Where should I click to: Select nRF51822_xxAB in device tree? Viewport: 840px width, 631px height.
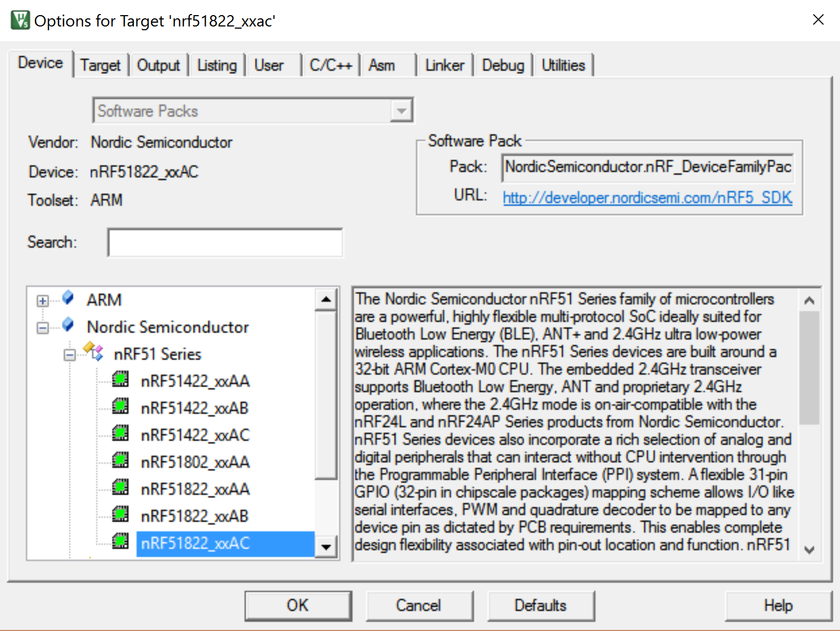point(194,516)
